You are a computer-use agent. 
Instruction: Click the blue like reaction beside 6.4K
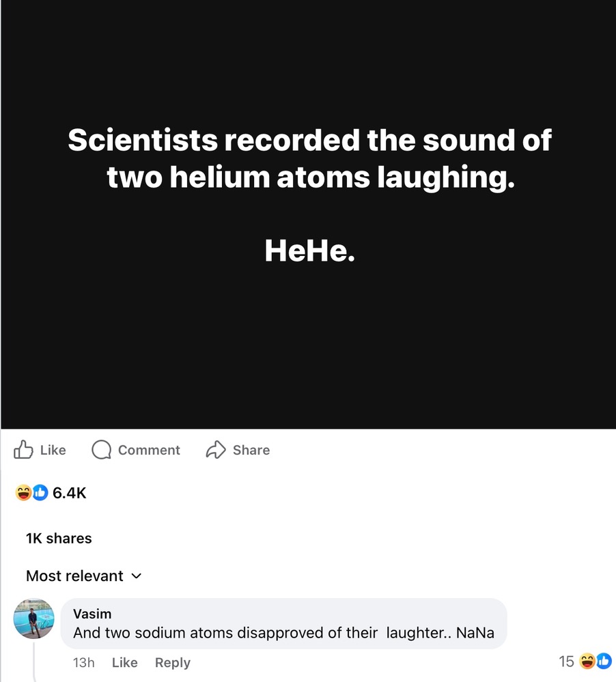40,492
